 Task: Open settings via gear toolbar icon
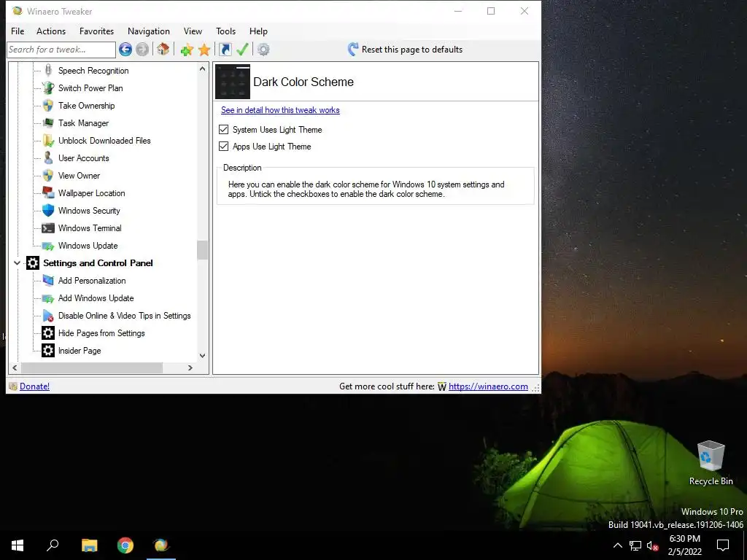[x=263, y=50]
